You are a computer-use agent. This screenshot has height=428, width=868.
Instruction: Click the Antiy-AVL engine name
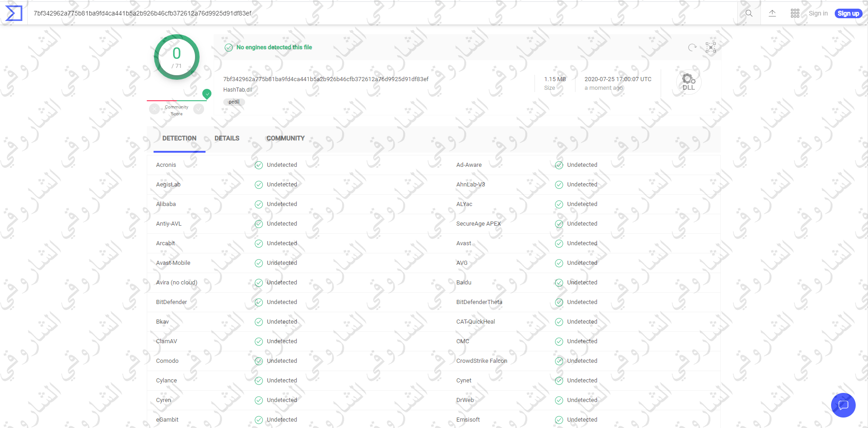pyautogui.click(x=169, y=224)
